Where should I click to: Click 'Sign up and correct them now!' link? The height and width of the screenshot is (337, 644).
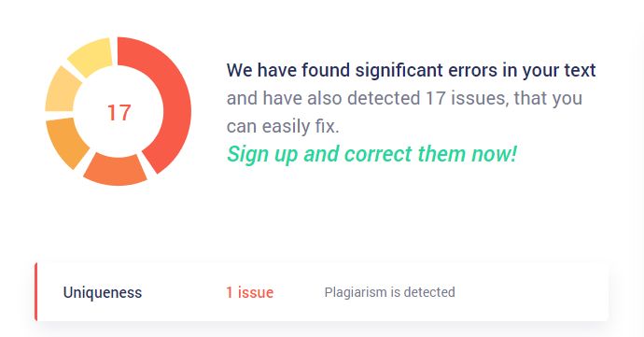click(371, 154)
